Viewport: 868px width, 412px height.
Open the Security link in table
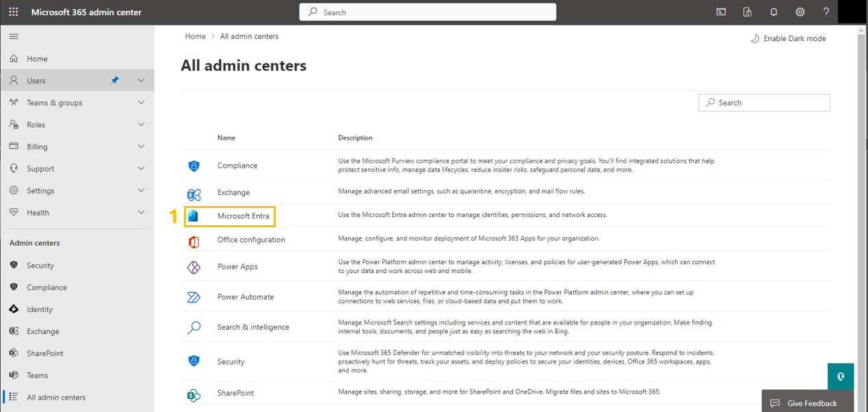pyautogui.click(x=231, y=361)
